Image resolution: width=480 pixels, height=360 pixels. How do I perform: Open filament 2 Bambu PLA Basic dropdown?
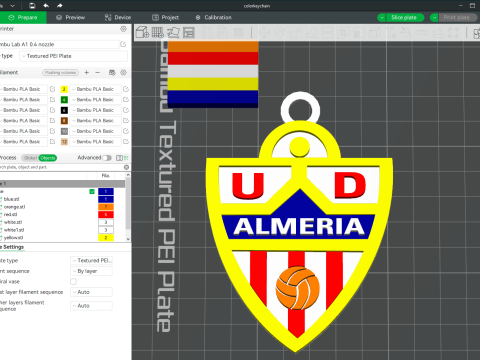coord(95,89)
